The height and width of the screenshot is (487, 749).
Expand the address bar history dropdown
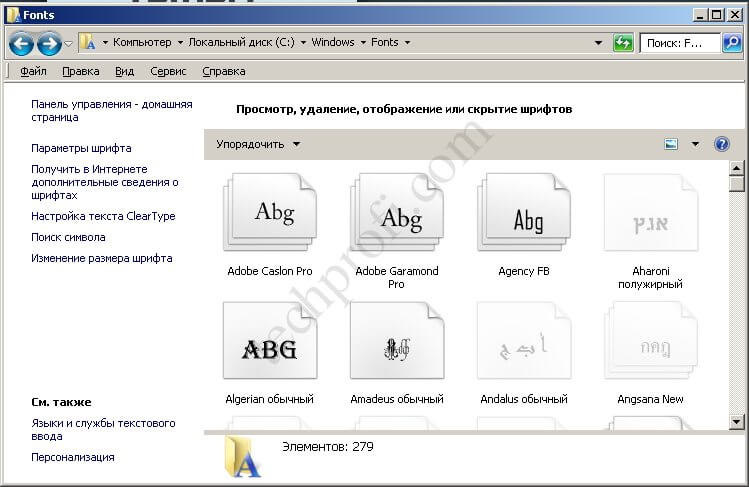(x=598, y=43)
